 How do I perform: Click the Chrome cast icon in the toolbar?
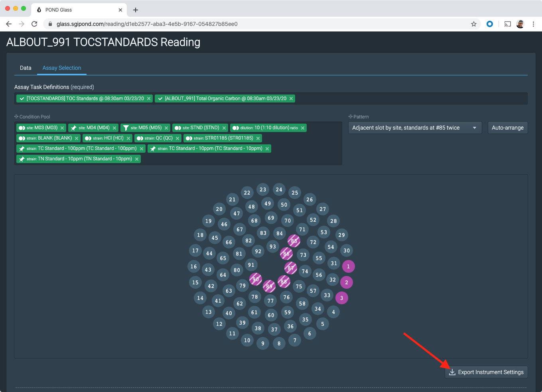point(507,24)
